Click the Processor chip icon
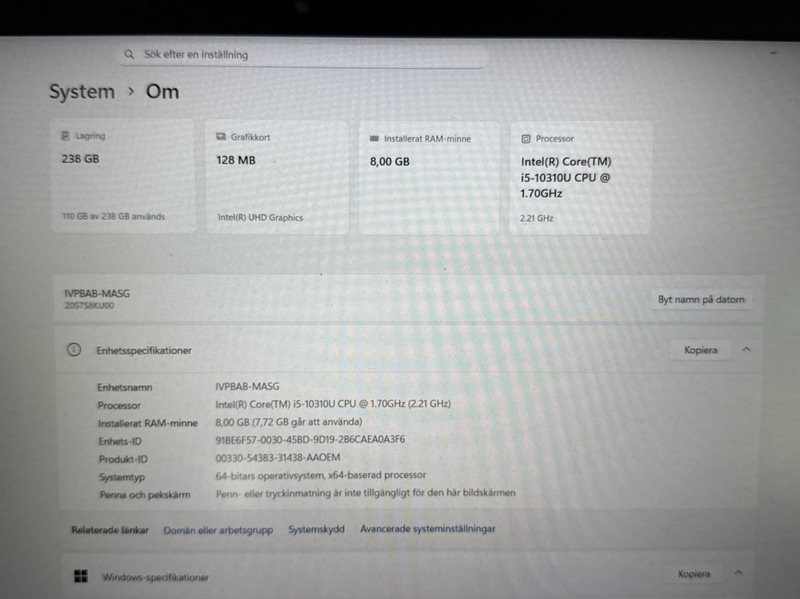The image size is (800, 599). pos(526,139)
